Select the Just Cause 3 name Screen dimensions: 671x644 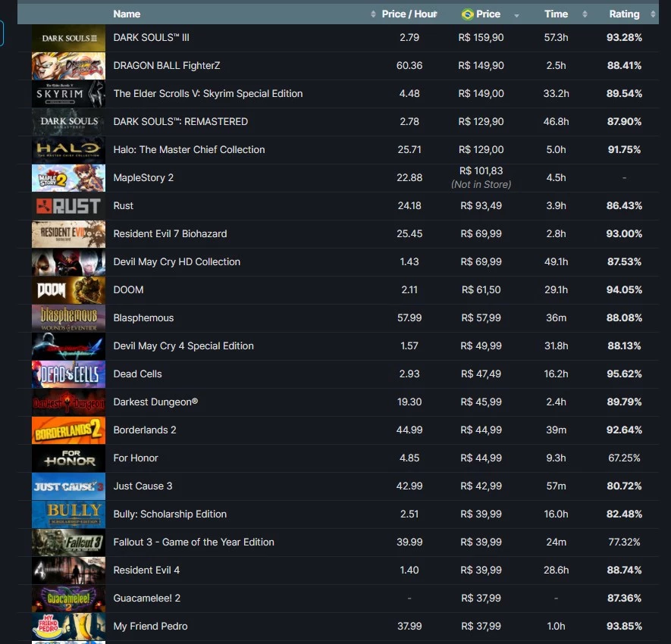coord(143,486)
